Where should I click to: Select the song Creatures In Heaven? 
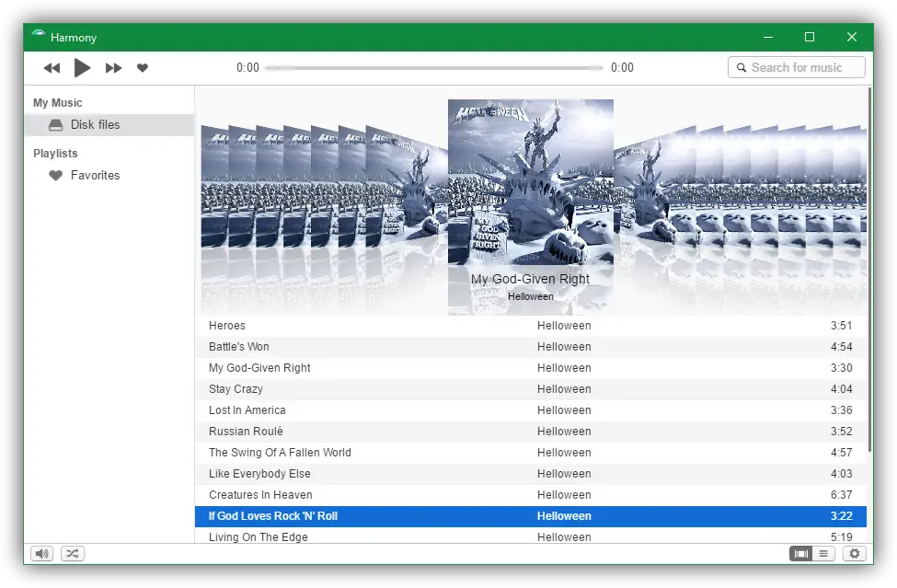point(530,495)
